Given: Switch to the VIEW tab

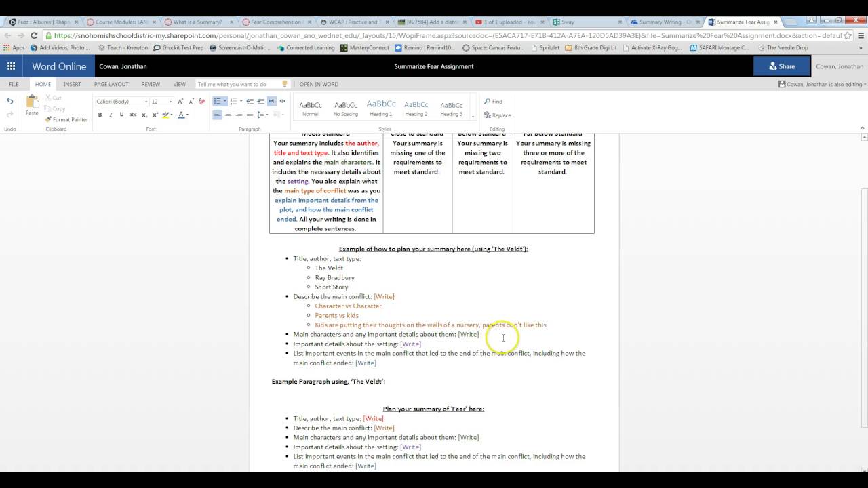Looking at the screenshot, I should [179, 84].
